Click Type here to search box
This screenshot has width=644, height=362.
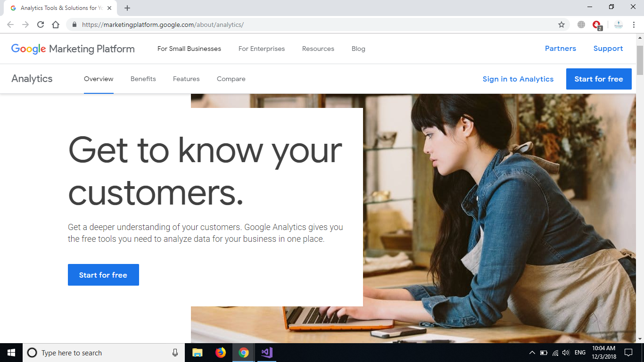(x=104, y=353)
